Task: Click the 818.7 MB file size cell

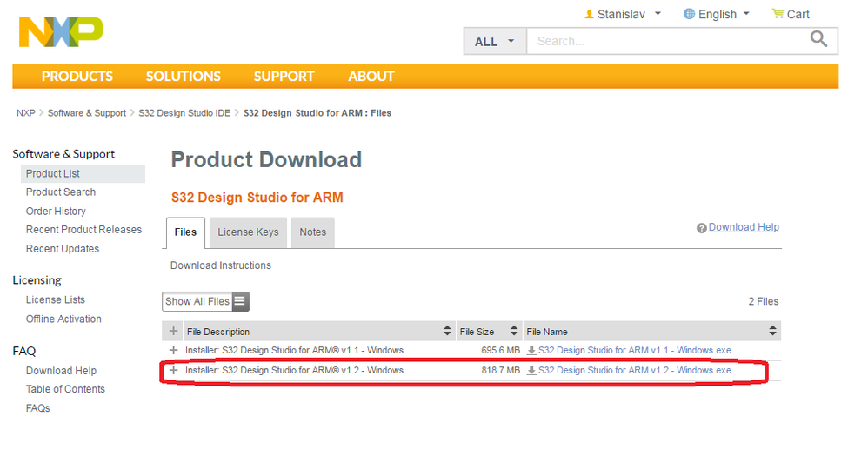Action: [500, 370]
